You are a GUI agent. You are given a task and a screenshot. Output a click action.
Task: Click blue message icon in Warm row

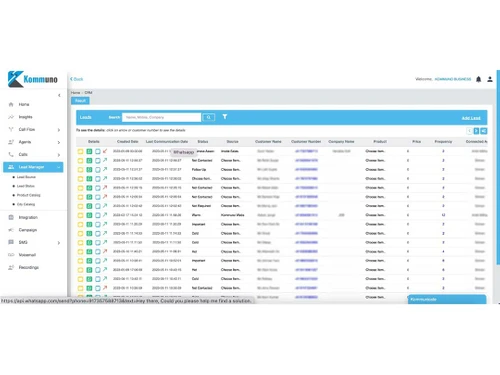(98, 215)
